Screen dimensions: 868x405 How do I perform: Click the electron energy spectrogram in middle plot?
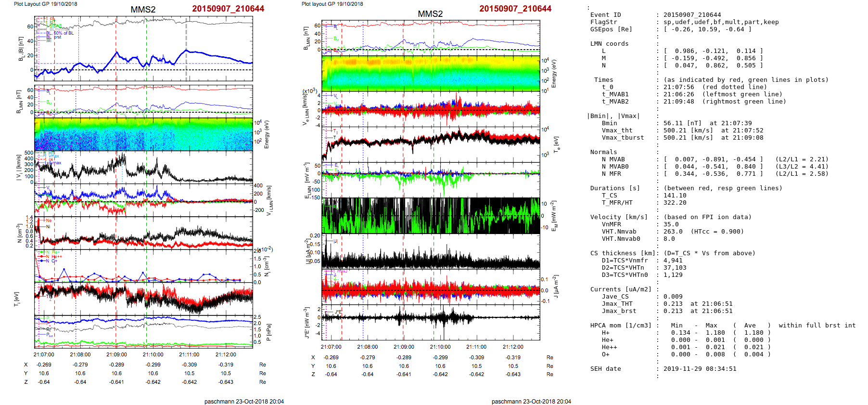click(431, 73)
